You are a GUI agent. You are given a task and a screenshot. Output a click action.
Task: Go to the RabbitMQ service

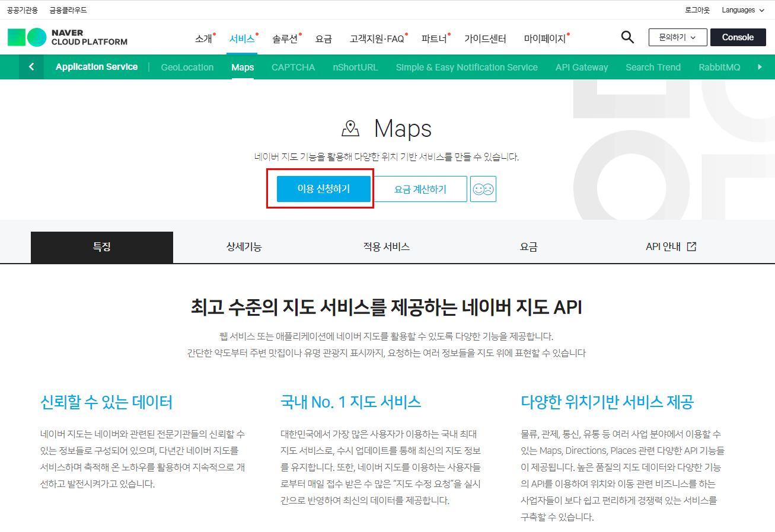point(719,67)
